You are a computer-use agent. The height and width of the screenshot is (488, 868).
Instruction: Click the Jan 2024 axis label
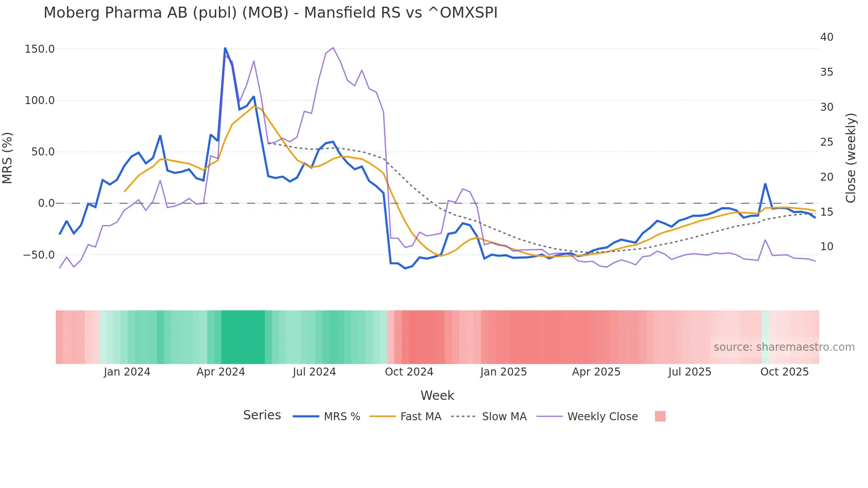[x=127, y=372]
